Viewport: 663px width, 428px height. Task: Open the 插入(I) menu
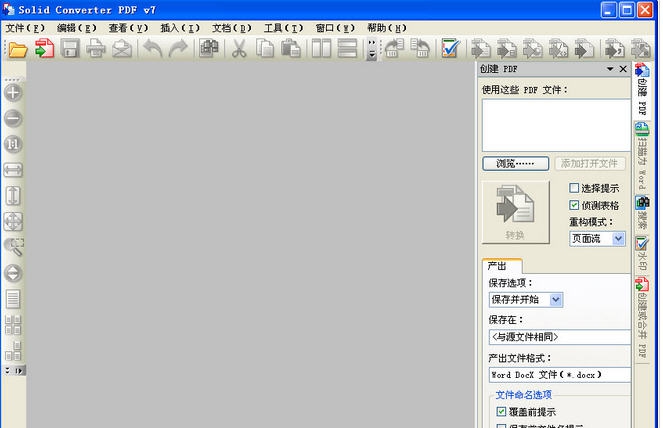180,28
